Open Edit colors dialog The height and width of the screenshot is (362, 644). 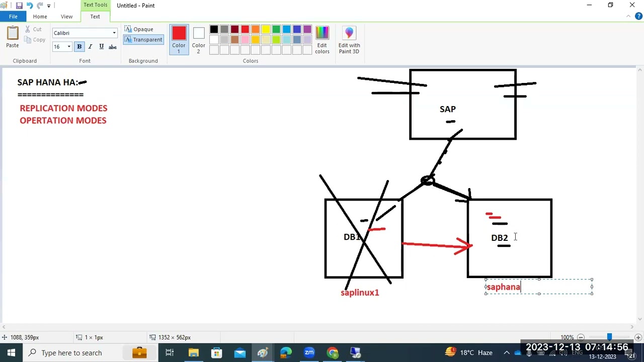322,39
